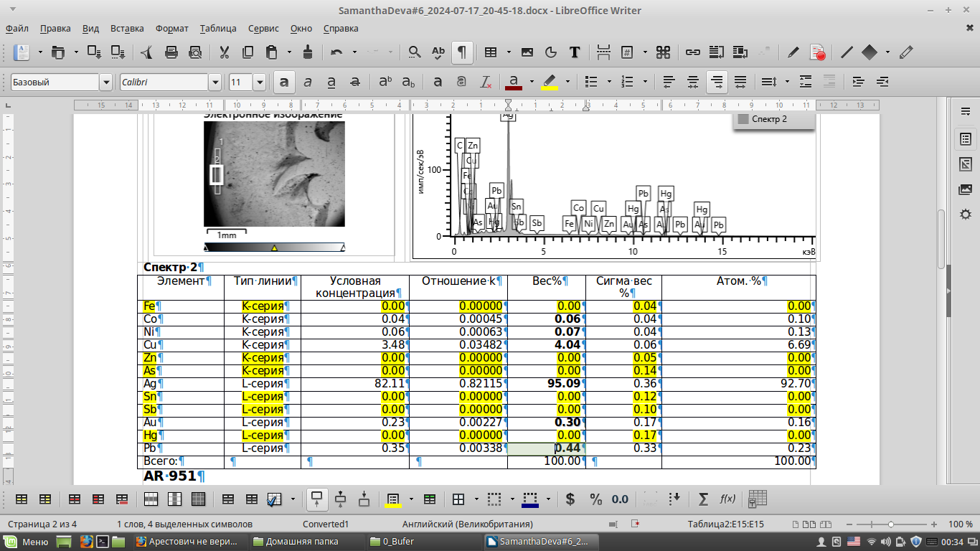The height and width of the screenshot is (551, 980).
Task: Insert a text box with the T icon
Action: tap(574, 52)
